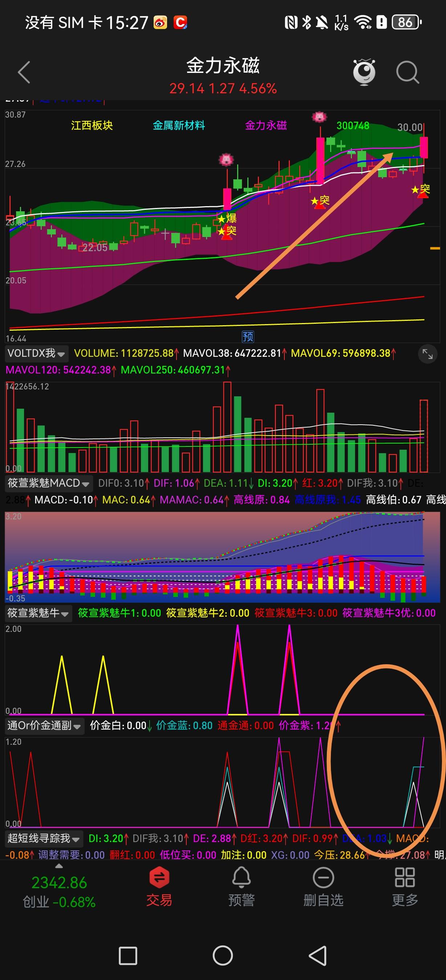Tap the orange price marker on right axis

tap(435, 248)
